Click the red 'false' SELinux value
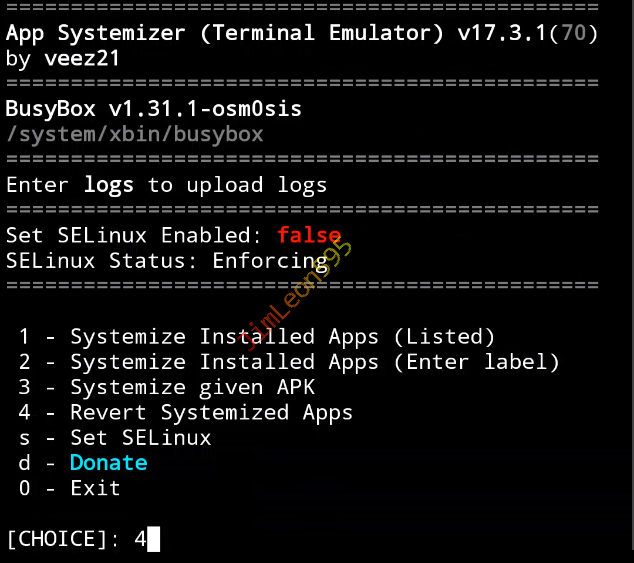Viewport: 634px width, 563px height. [x=309, y=236]
